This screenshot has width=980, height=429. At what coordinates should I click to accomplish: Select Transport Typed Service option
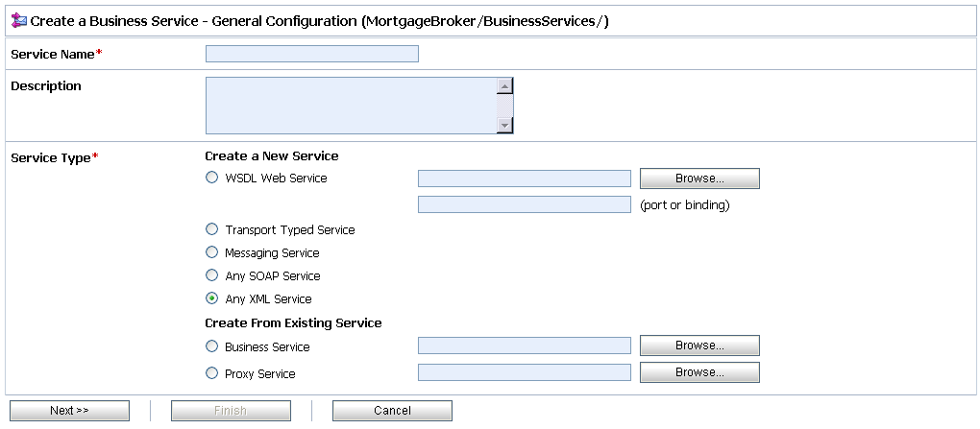[x=212, y=229]
